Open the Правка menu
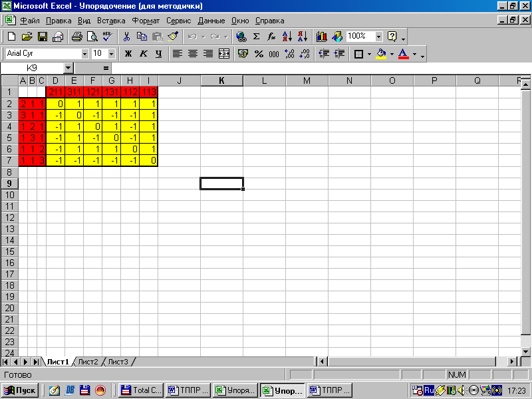Image resolution: width=532 pixels, height=399 pixels. 59,21
